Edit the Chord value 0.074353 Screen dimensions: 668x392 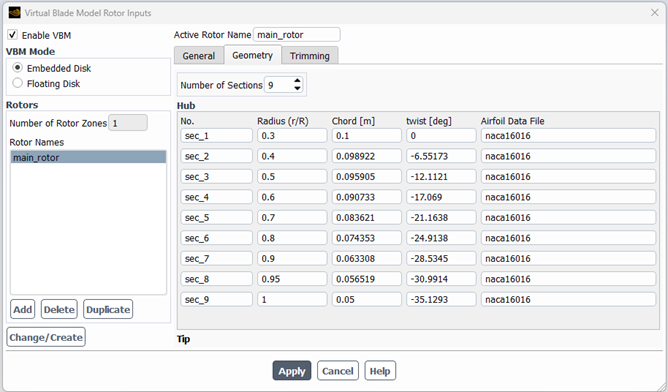tap(366, 238)
